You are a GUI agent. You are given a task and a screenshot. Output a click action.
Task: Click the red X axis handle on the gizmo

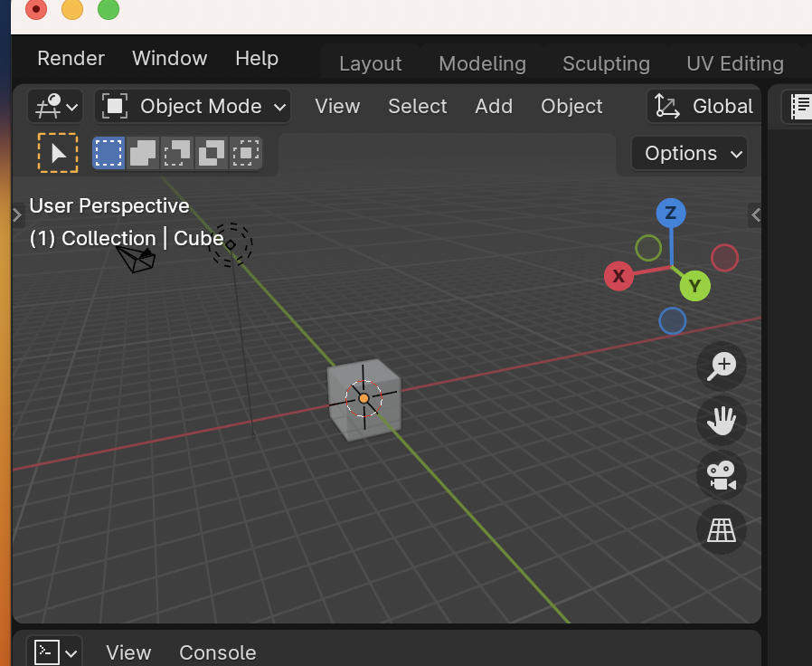pos(618,276)
